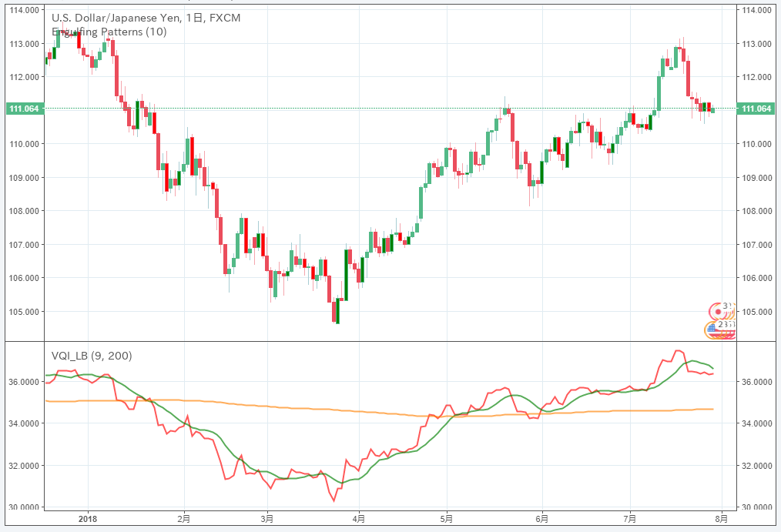Screen dimensions: 781x532
Task: Click the 5月 label on the time axis
Action: pos(447,520)
